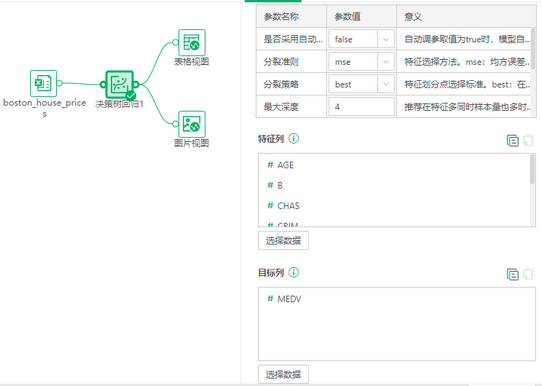Click 选择数据 button under 目标列
This screenshot has height=386, width=542.
pyautogui.click(x=283, y=374)
